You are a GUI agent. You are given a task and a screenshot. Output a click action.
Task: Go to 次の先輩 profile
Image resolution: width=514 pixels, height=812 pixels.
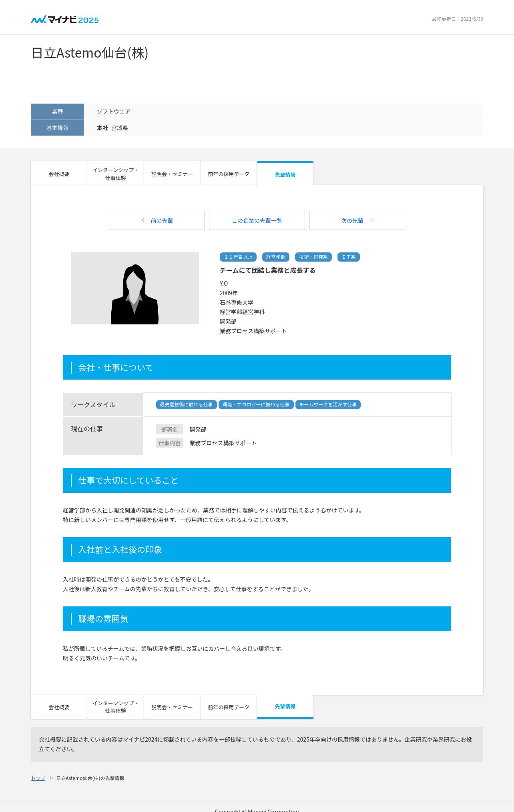pyautogui.click(x=357, y=220)
